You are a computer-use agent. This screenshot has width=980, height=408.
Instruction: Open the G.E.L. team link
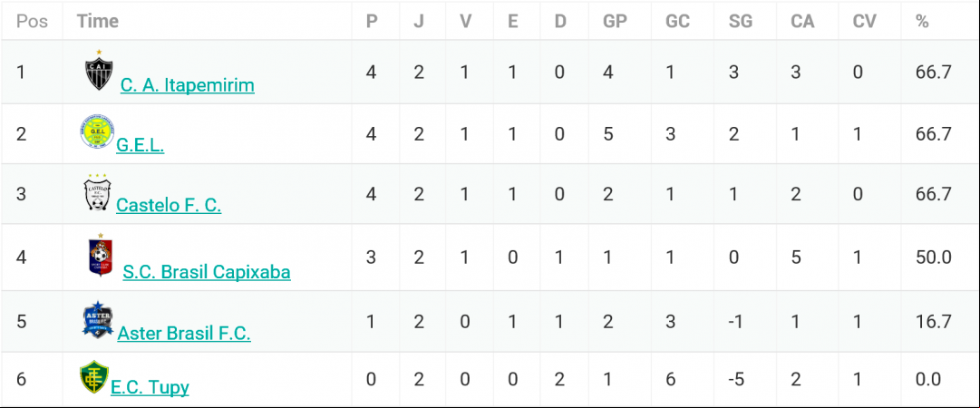click(x=141, y=144)
